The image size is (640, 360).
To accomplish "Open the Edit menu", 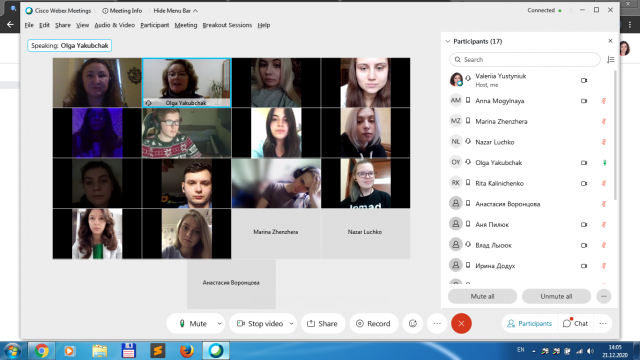I will (44, 25).
